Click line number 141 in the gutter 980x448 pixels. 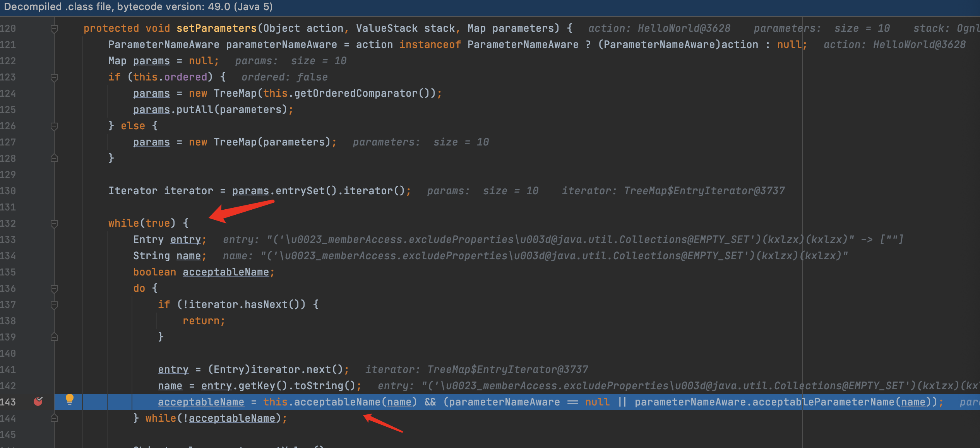pos(8,369)
